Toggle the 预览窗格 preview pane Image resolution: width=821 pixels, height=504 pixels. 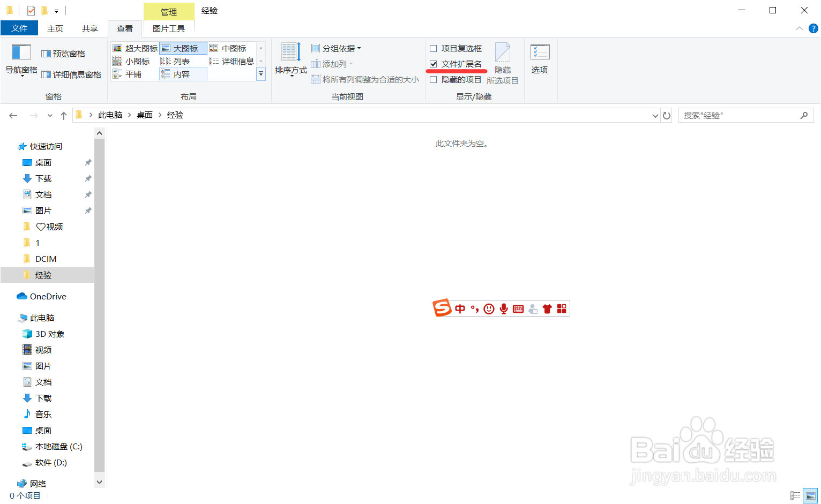point(64,53)
